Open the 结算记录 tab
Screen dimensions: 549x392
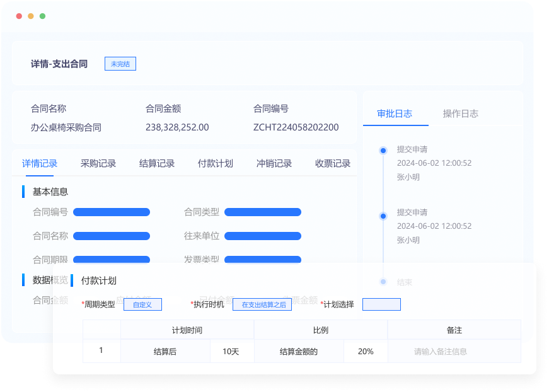(157, 163)
